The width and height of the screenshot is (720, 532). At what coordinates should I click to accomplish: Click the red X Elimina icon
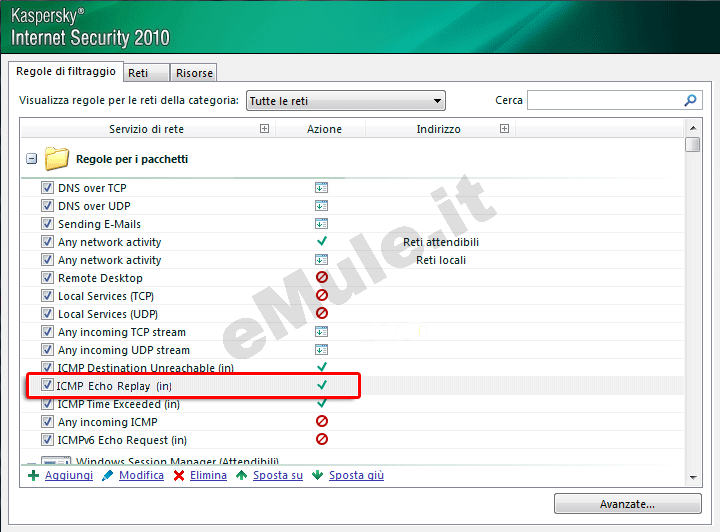click(179, 476)
